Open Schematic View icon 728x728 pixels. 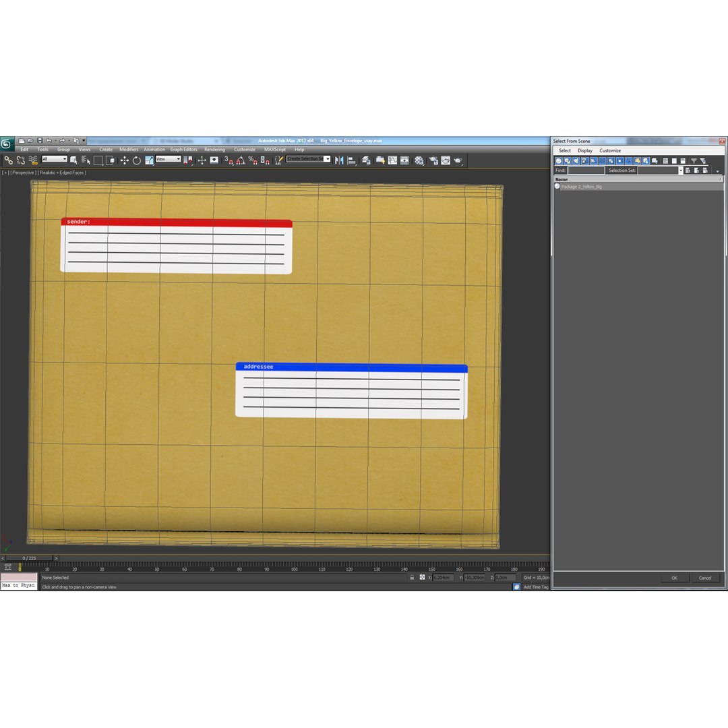[405, 160]
